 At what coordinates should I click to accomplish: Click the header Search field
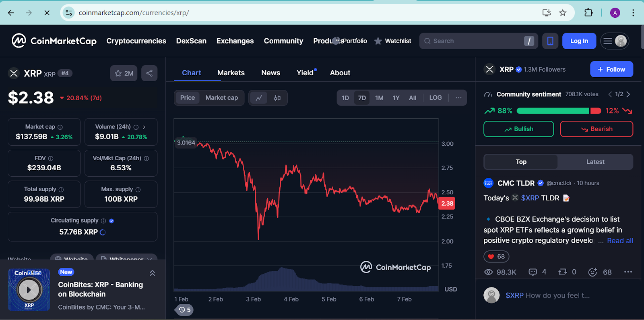click(x=479, y=41)
